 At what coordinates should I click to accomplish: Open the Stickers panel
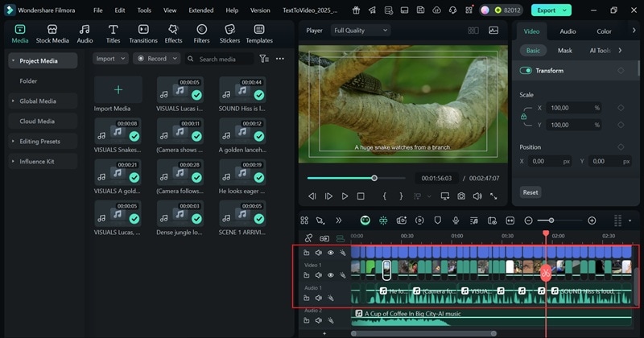pos(229,34)
